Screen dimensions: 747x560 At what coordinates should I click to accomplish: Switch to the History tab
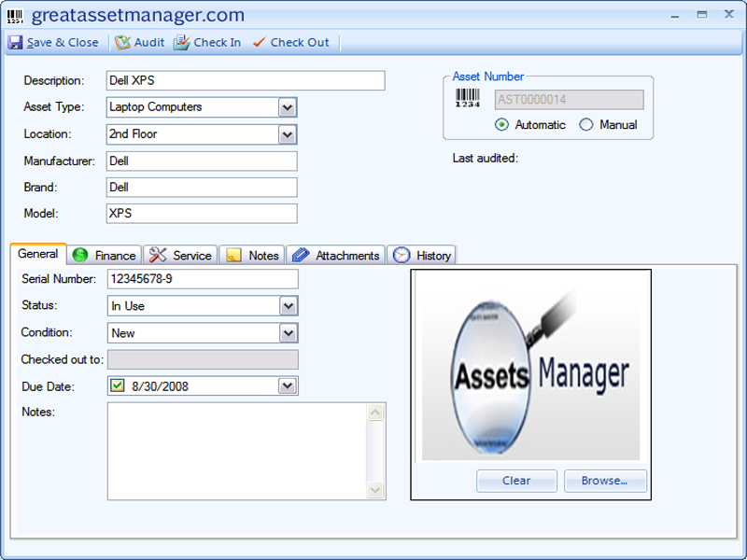tap(421, 255)
